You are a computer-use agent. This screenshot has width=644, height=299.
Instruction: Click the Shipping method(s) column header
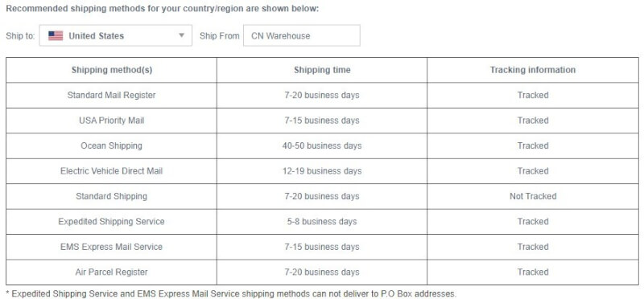pyautogui.click(x=111, y=70)
